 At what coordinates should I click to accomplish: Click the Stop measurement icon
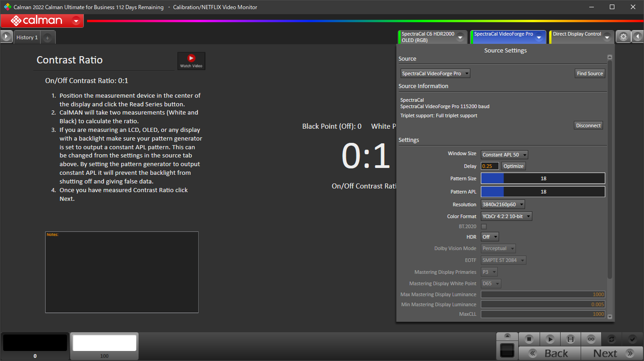point(529,339)
